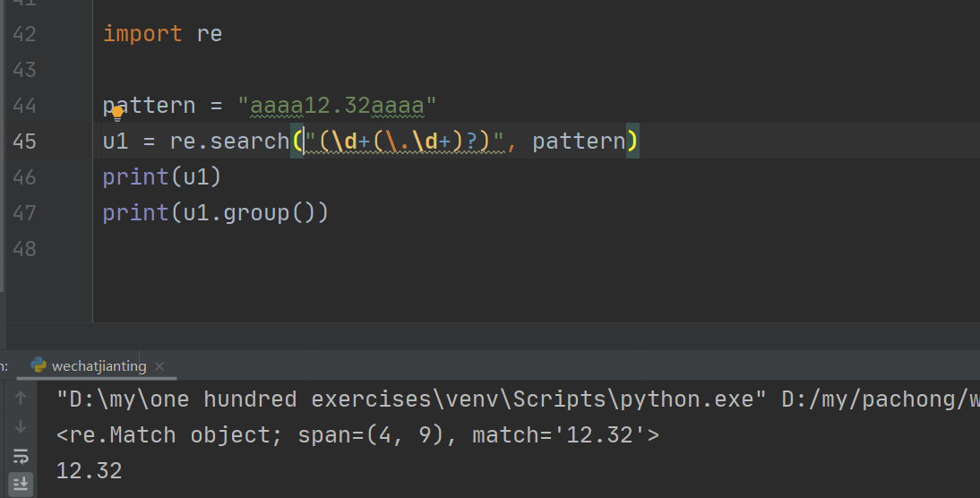Close the wechatjianting run tab
Image resolution: width=980 pixels, height=498 pixels.
point(159,366)
